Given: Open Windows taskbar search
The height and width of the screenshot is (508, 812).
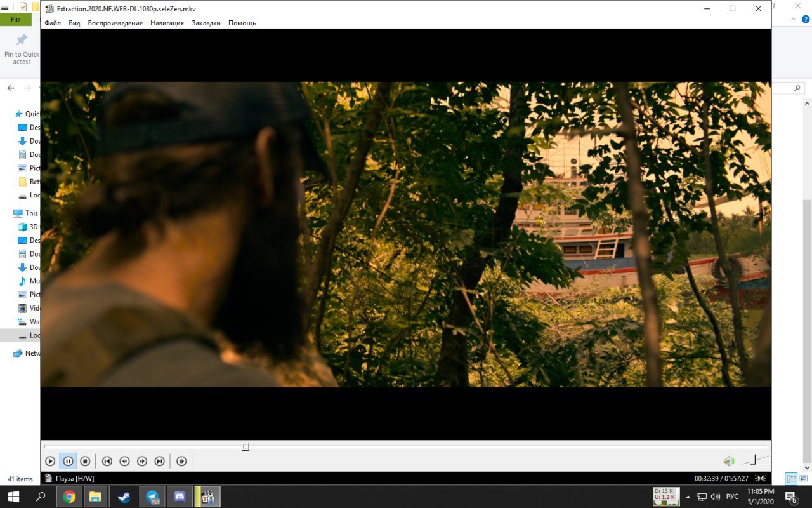Looking at the screenshot, I should 41,497.
